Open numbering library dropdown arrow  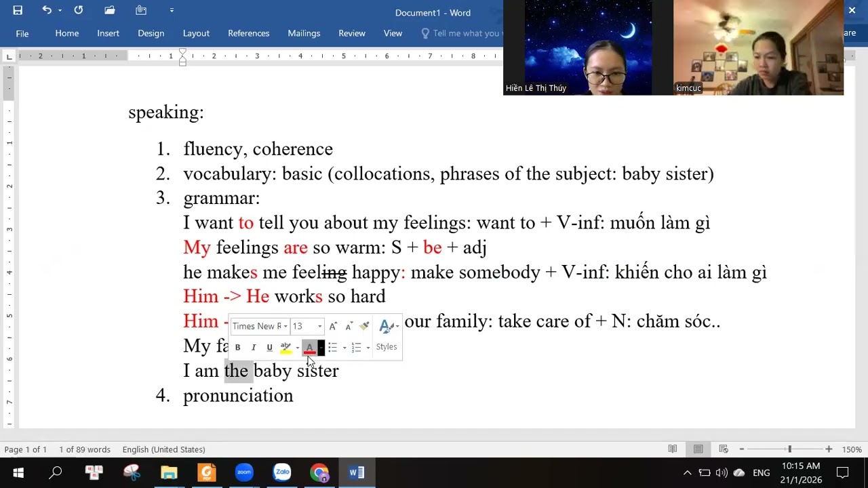pyautogui.click(x=368, y=348)
